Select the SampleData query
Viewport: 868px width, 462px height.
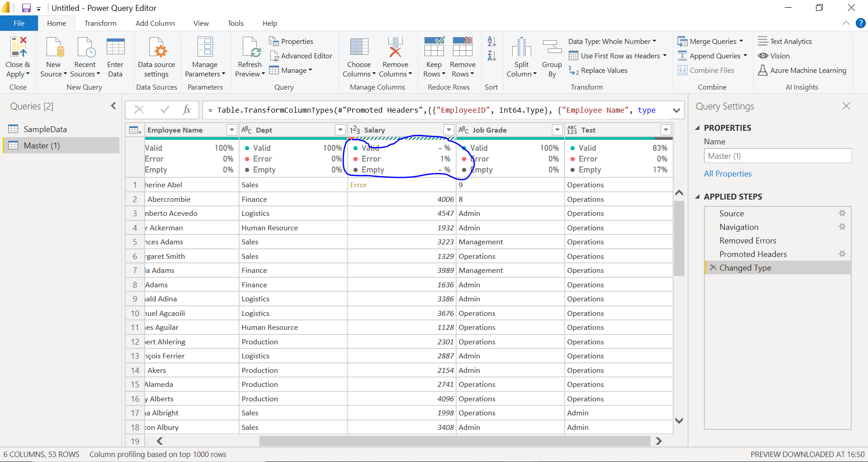61,129
